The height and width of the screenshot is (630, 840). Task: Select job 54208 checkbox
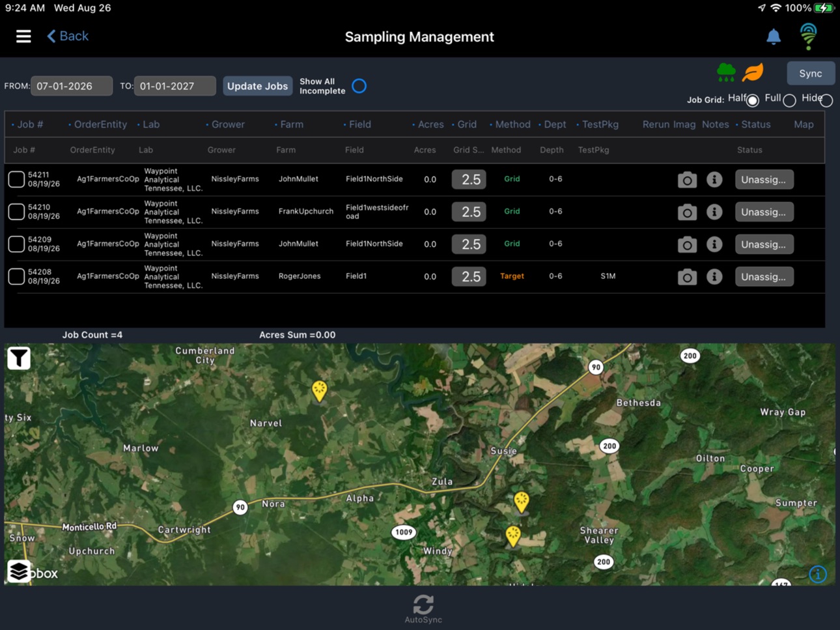pos(16,276)
